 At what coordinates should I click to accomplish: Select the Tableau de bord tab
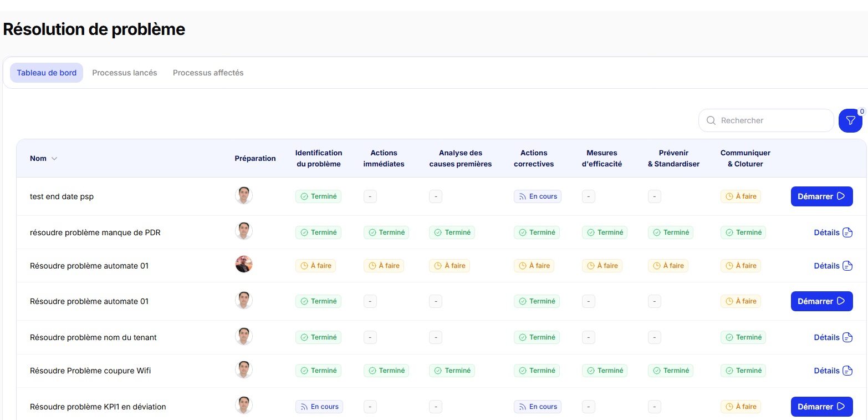pos(47,73)
